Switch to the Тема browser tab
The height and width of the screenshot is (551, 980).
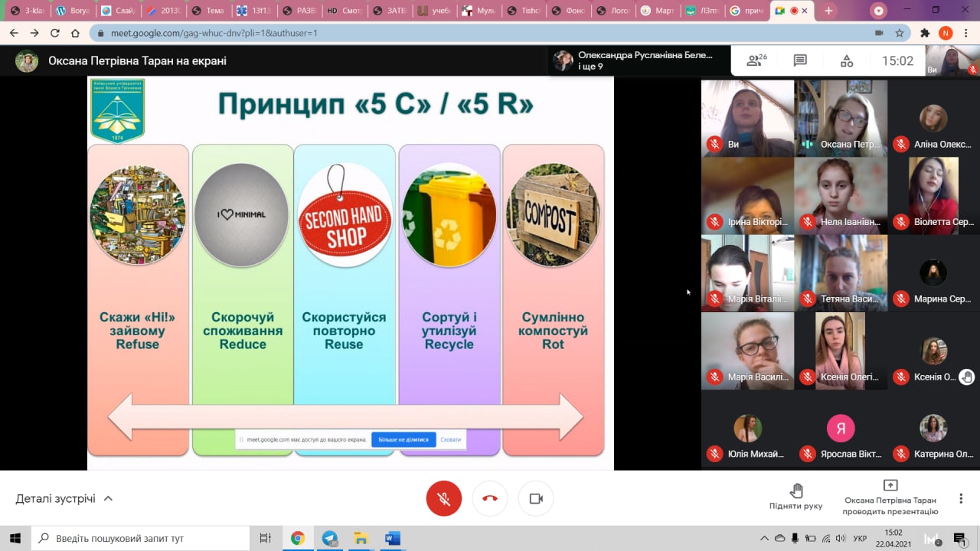point(209,11)
